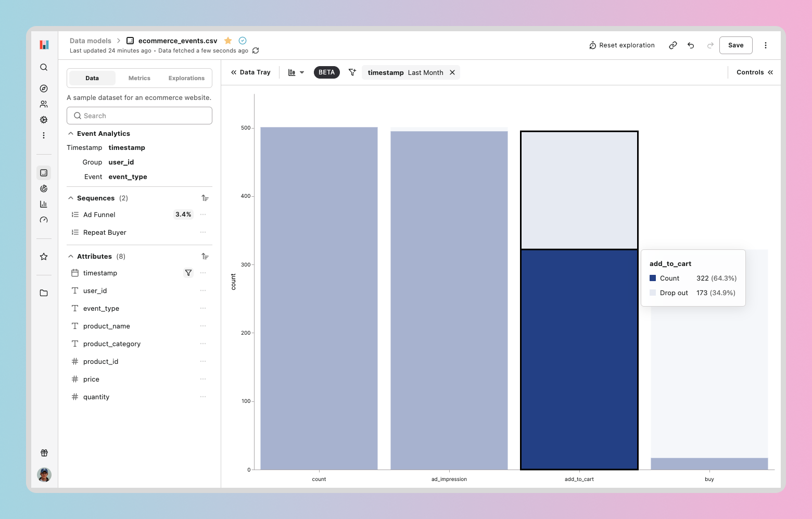Toggle filter on timestamp attribute

coord(188,273)
